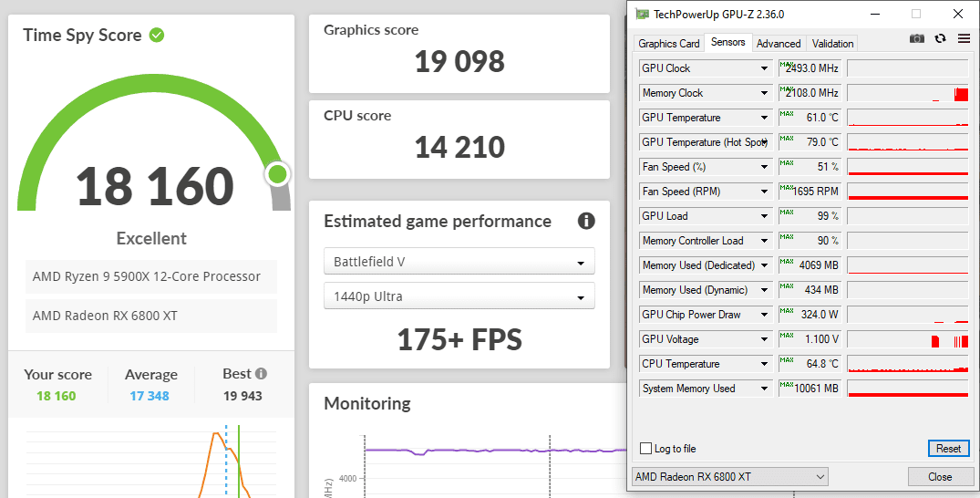This screenshot has width=980, height=498.
Task: Open the GPU Clock sensor dropdown arrow
Action: pos(764,68)
